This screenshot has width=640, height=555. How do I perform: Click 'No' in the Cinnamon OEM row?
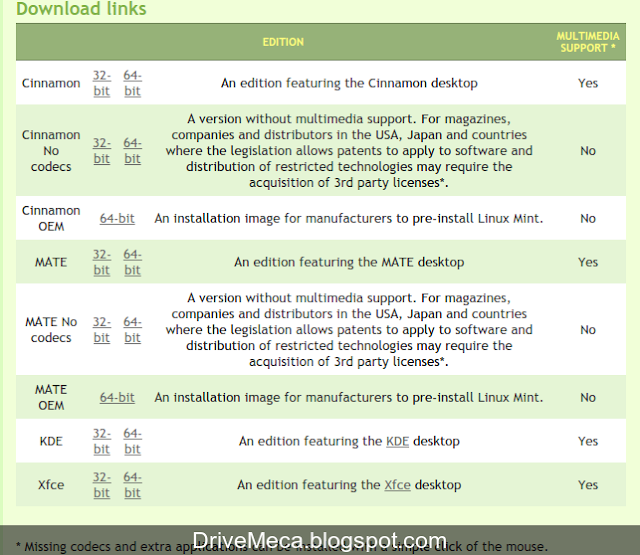pyautogui.click(x=588, y=218)
